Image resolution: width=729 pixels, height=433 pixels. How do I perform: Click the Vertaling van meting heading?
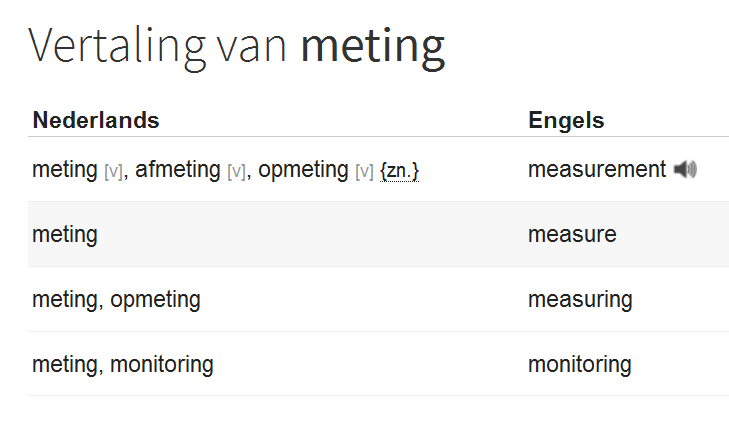[236, 46]
